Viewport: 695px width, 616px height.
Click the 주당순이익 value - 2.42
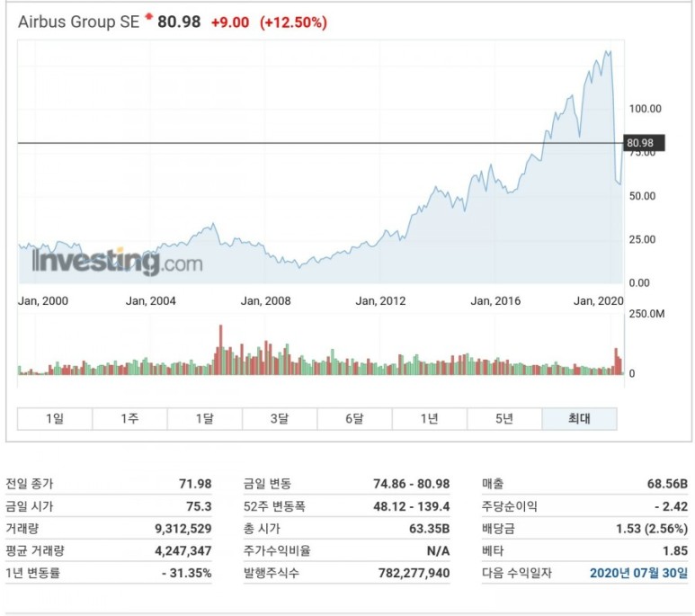coord(671,506)
